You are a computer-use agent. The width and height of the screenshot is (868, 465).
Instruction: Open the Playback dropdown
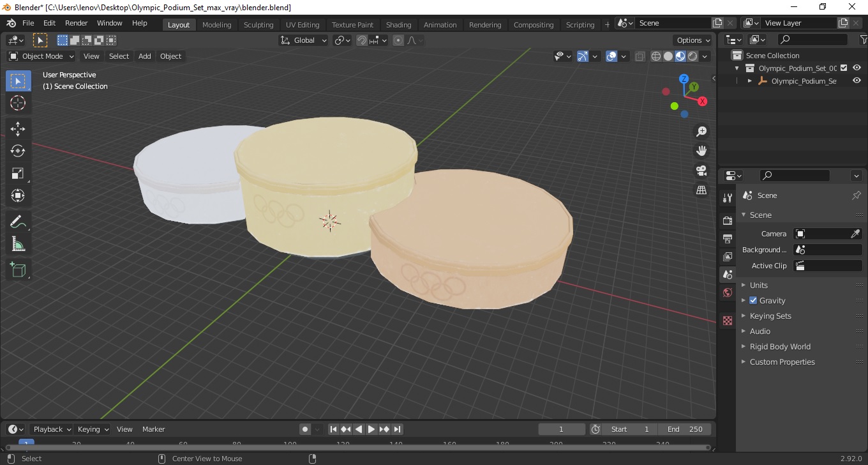(x=52, y=429)
